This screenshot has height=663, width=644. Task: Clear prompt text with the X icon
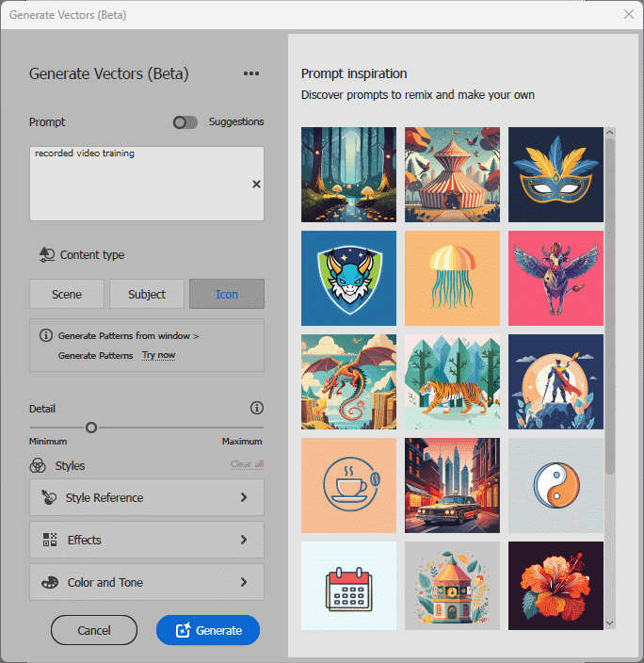click(256, 185)
